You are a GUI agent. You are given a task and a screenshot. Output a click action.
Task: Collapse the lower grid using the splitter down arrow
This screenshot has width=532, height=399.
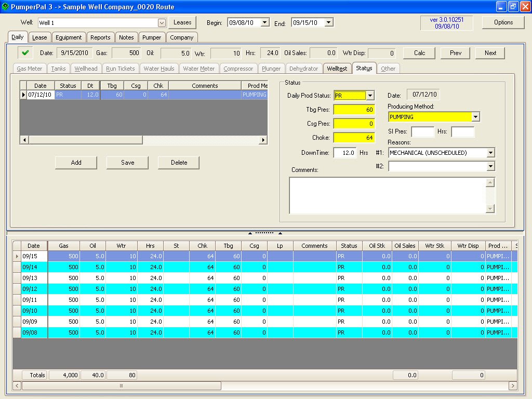click(281, 233)
